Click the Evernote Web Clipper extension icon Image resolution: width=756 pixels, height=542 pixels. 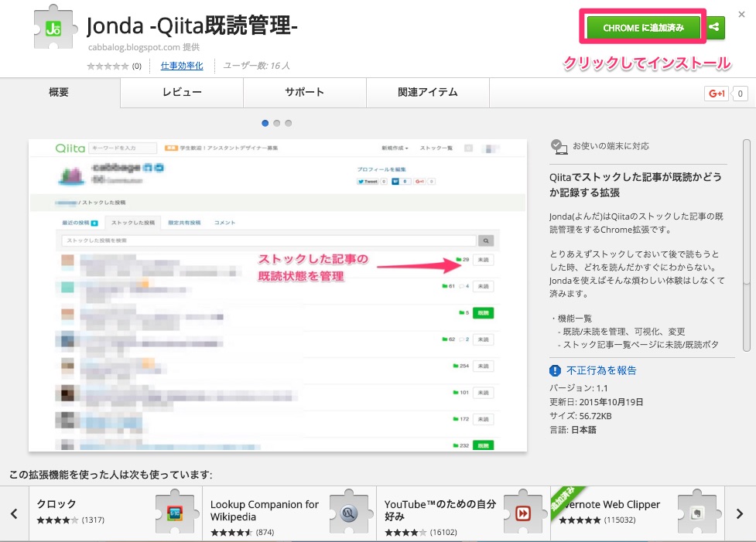pyautogui.click(x=697, y=513)
